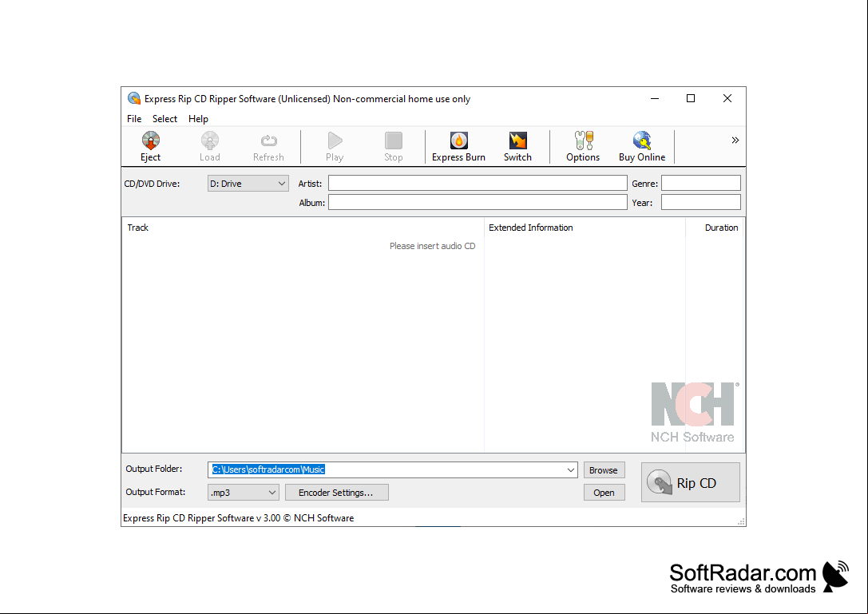Click the Buy Online icon

642,141
